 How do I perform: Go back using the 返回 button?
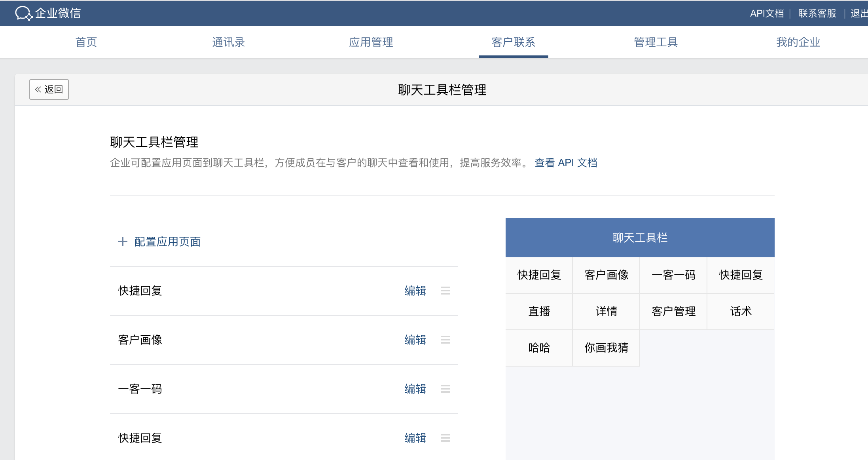click(x=49, y=89)
